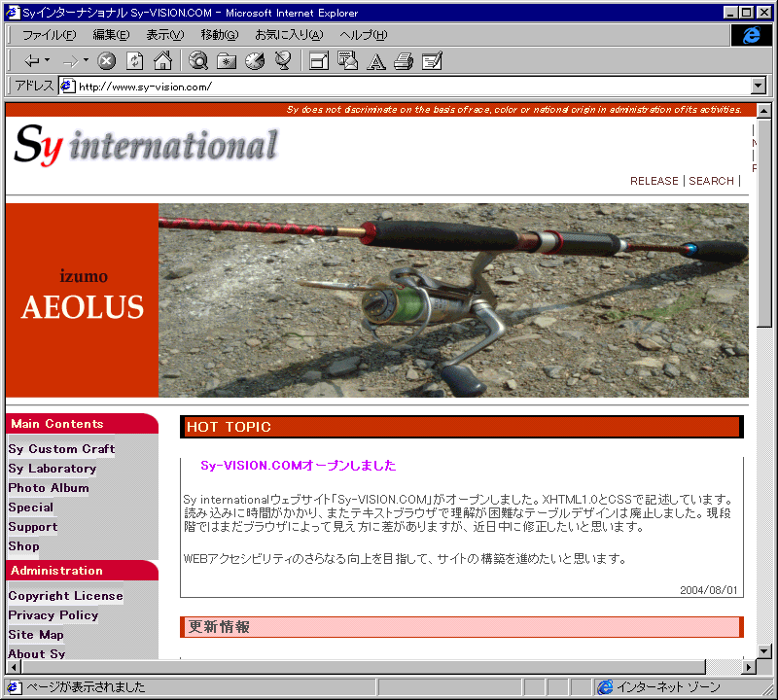Go to the Support link

tap(33, 527)
